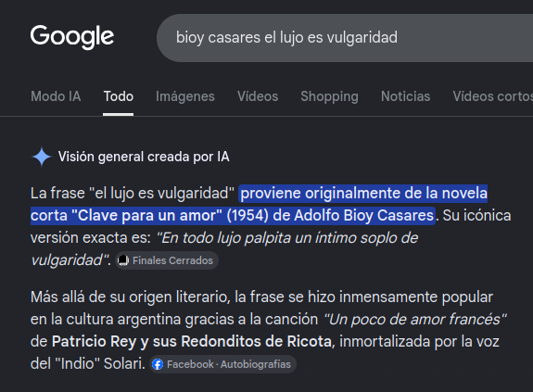Select the Todo tab
Image resolution: width=533 pixels, height=392 pixels.
click(119, 96)
